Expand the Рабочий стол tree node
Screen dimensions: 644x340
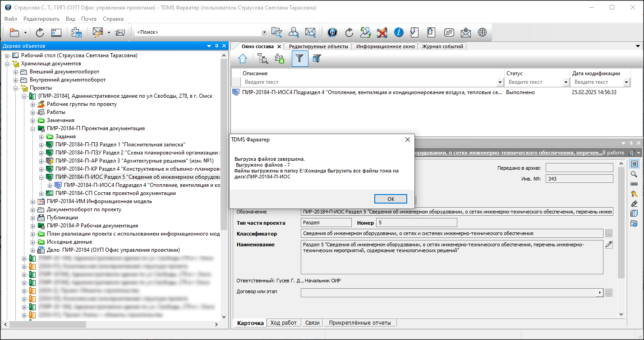(7, 55)
